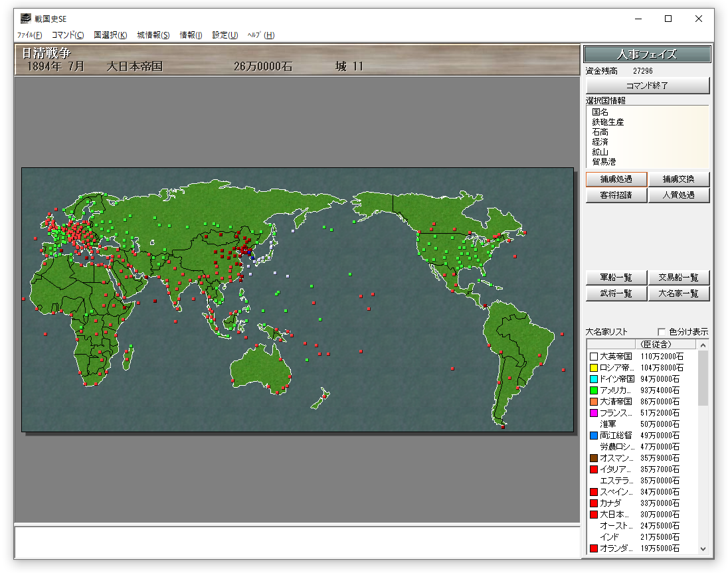This screenshot has width=728, height=573.
Task: Enable the 色分け表示 checkbox
Action: point(662,332)
